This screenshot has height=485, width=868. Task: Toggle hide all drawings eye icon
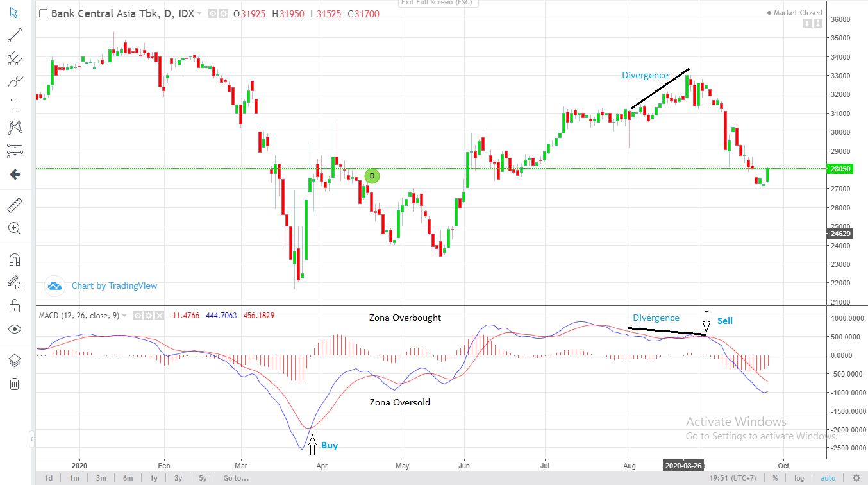15,329
